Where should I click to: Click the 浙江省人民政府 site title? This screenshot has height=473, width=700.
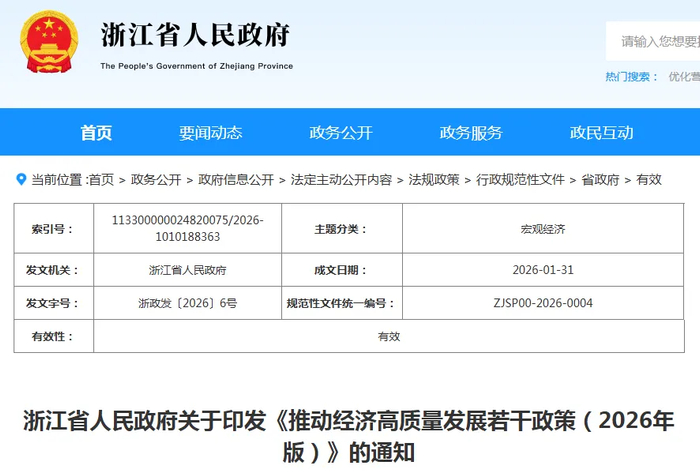point(196,35)
